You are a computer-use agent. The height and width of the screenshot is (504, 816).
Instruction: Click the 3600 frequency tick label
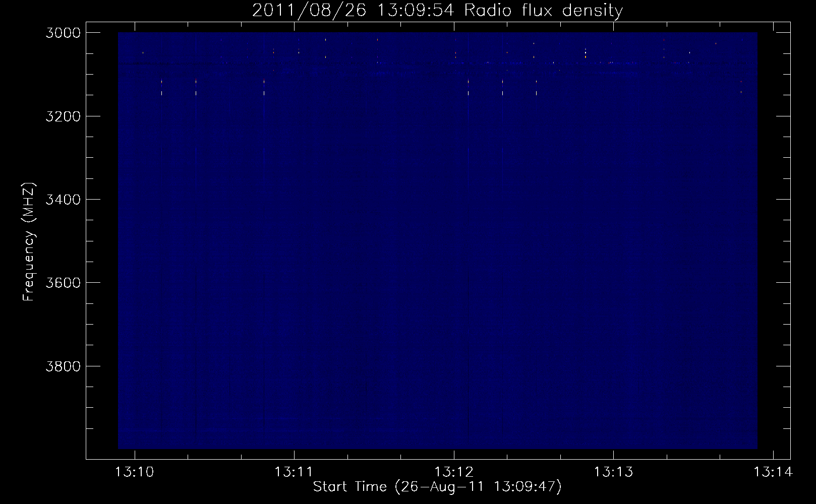pos(63,283)
